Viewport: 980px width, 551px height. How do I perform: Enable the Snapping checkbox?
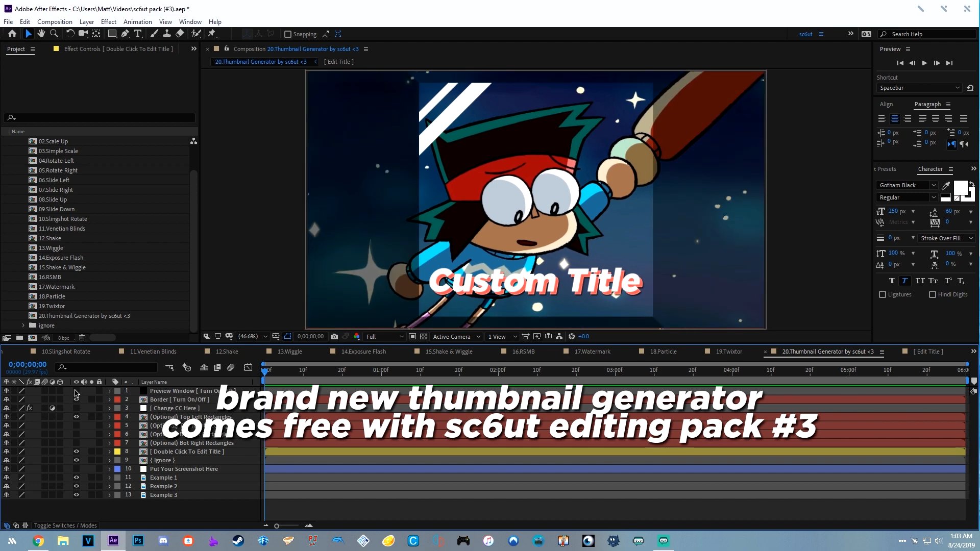[x=288, y=34]
